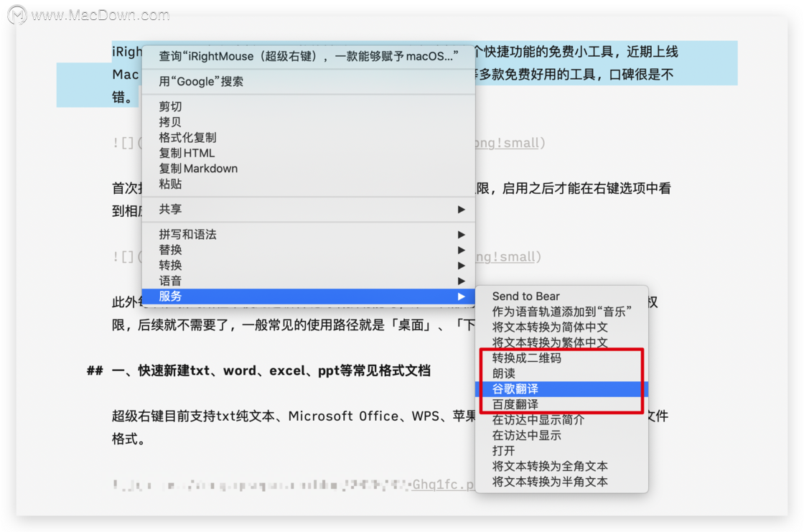Select 作为语音轨道添加到"音乐" service
Screen dimensions: 804x532
click(561, 312)
